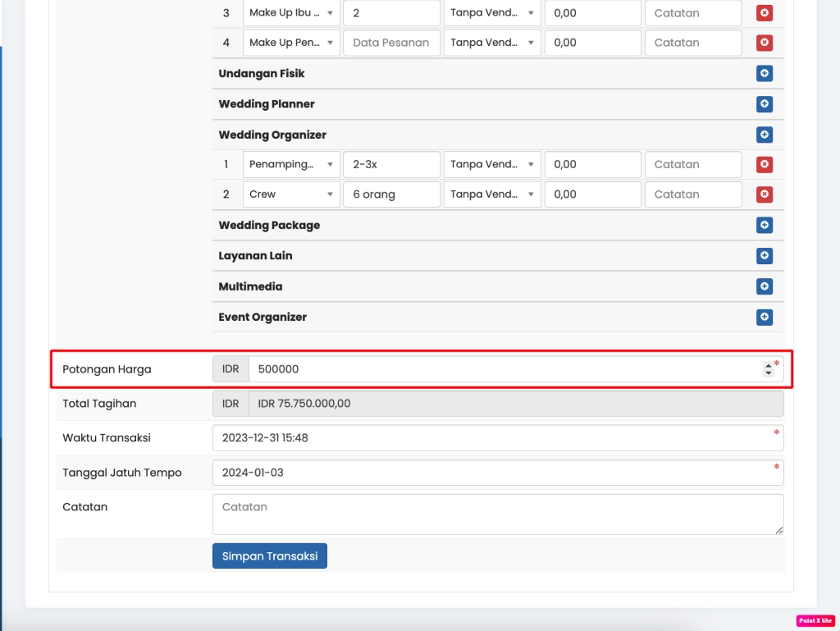Click plus icon for Wedding Planner

764,104
